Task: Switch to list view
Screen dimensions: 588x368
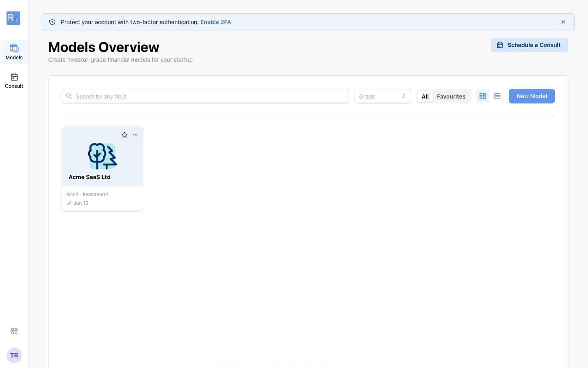Action: click(497, 96)
